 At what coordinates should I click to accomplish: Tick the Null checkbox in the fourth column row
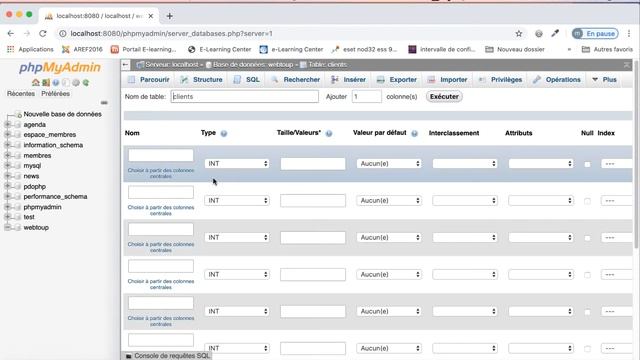(587, 275)
